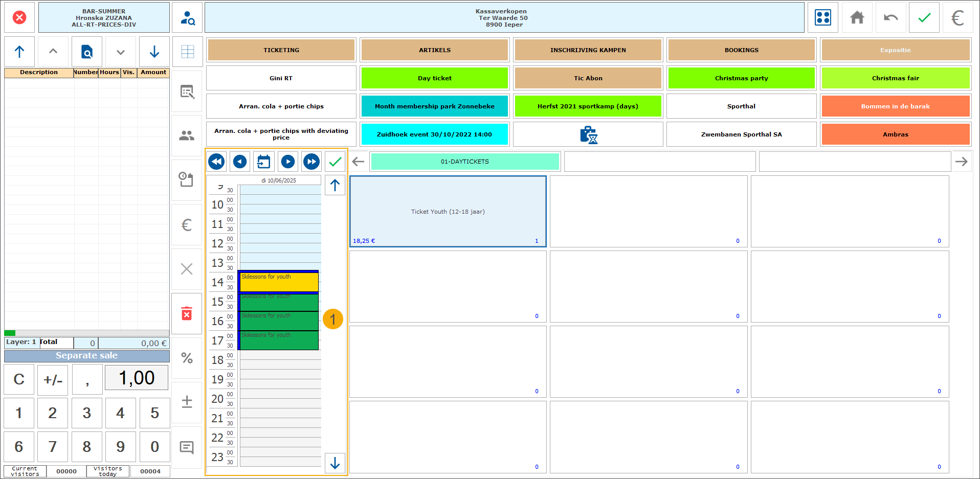
Task: Click the customer search icon
Action: pyautogui.click(x=187, y=18)
